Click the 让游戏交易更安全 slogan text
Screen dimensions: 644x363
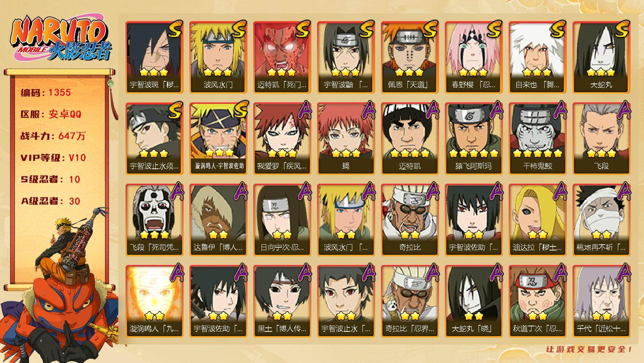(x=589, y=349)
